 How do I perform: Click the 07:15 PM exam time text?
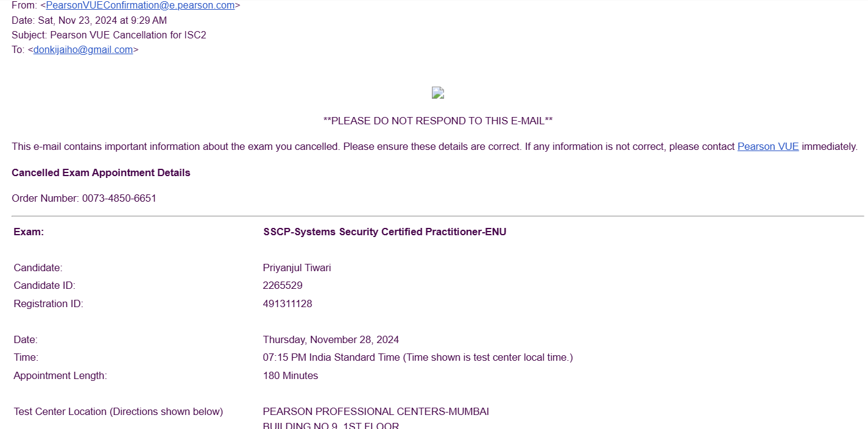click(418, 358)
